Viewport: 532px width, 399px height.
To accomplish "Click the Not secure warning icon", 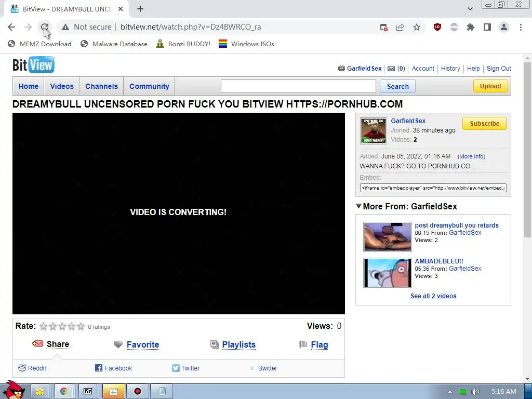I will tap(65, 27).
